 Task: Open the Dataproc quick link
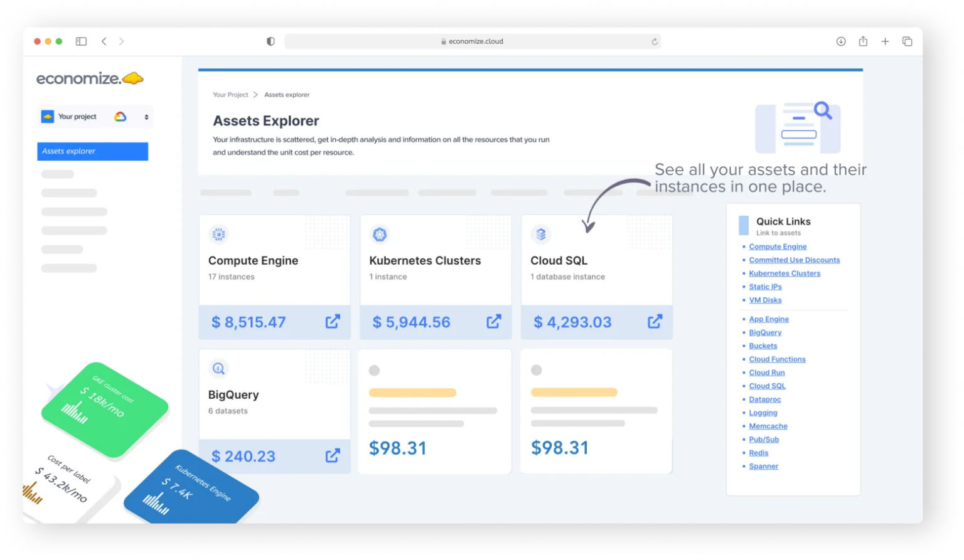[x=765, y=399]
